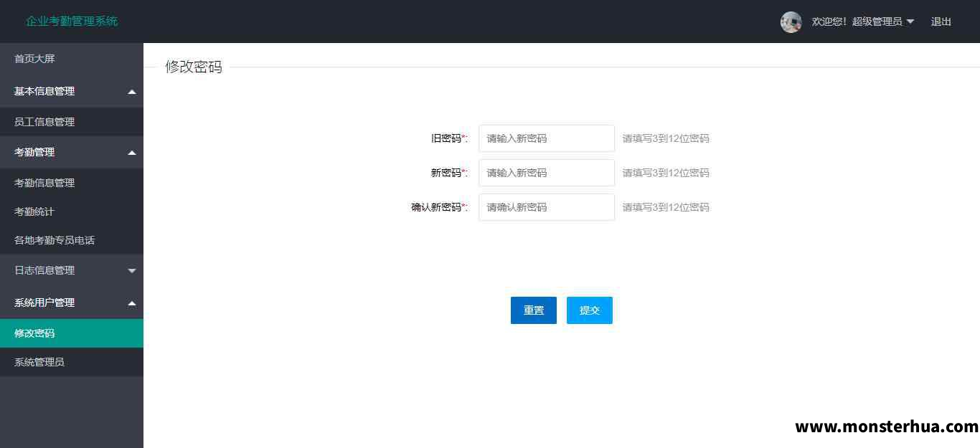Screen dimensions: 980x448
Task: Select the 基本信息管理 menu heading
Action: point(44,91)
